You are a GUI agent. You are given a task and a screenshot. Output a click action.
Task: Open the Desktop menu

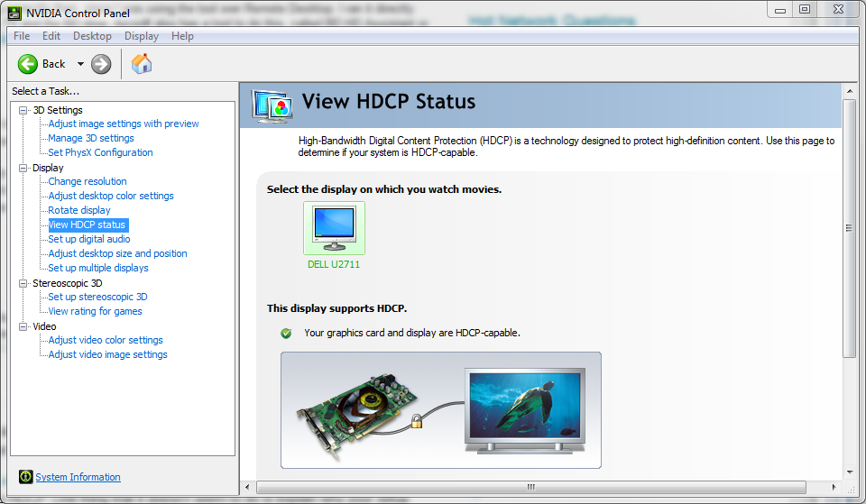click(x=92, y=36)
